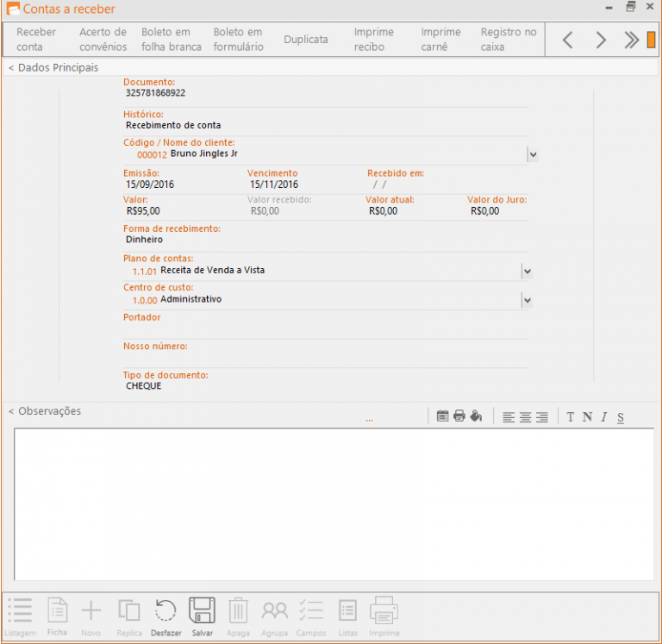Apply italic with the I icon

coord(604,417)
